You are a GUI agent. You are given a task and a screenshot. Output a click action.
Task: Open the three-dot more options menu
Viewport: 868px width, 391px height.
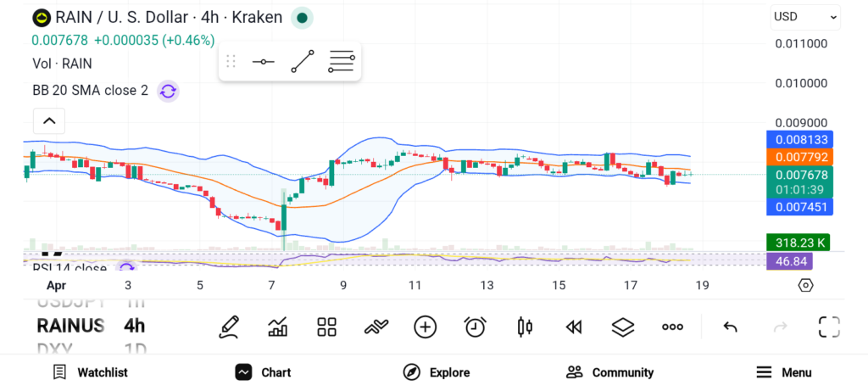(672, 327)
